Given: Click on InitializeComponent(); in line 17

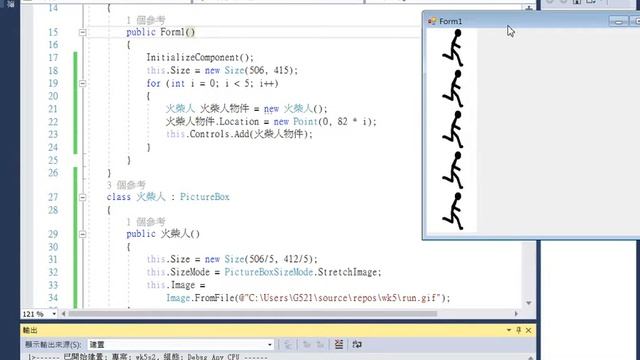Looking at the screenshot, I should (x=200, y=58).
